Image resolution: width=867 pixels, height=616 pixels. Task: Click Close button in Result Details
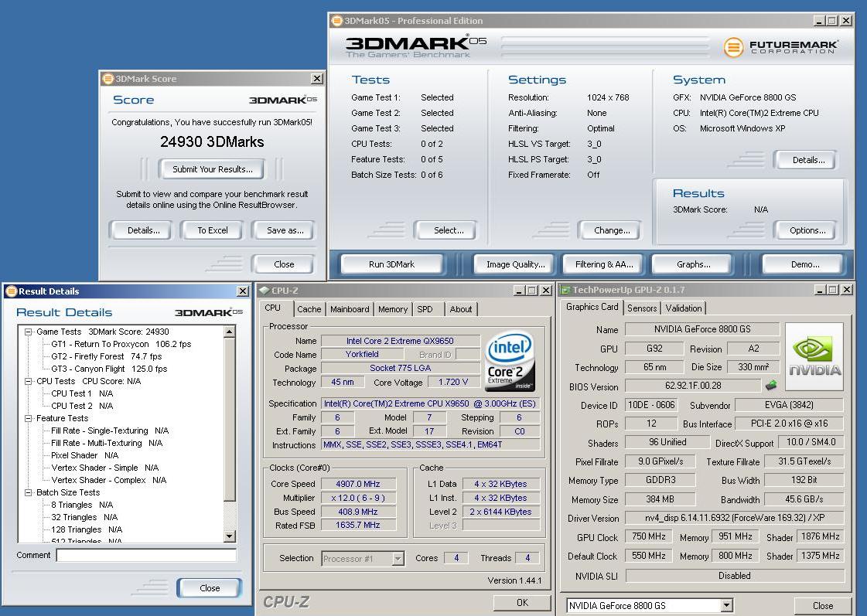coord(210,588)
